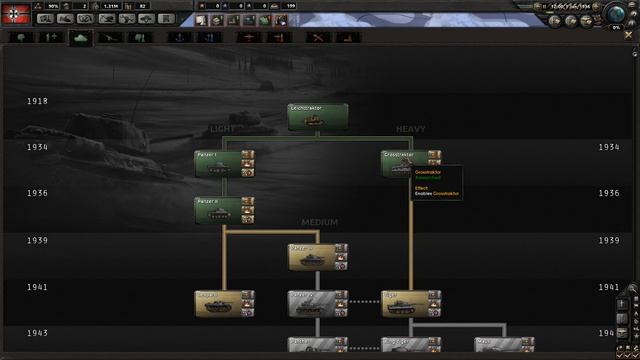Click the globe world-tension indicator
Viewport: 640px width, 360px height.
click(x=616, y=15)
